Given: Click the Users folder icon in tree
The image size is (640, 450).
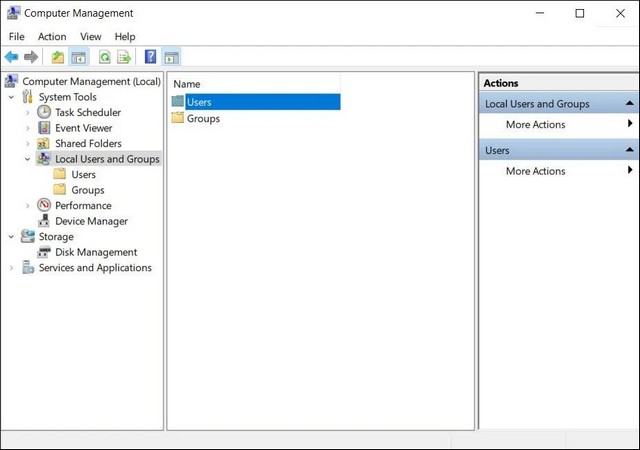Looking at the screenshot, I should pyautogui.click(x=60, y=174).
